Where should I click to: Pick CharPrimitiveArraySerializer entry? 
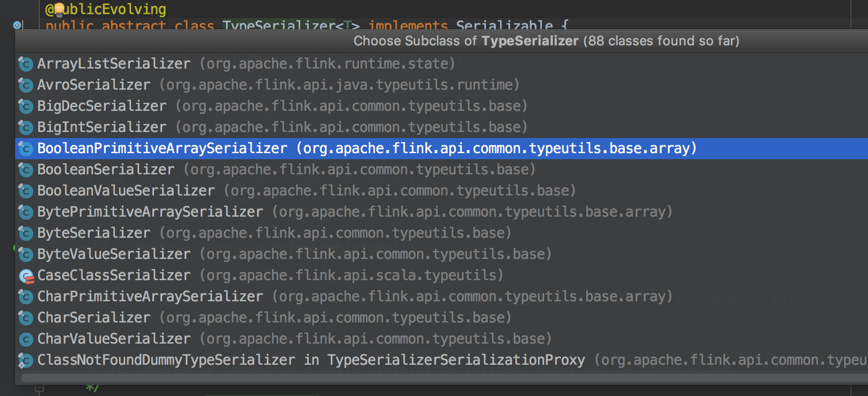pyautogui.click(x=442, y=297)
